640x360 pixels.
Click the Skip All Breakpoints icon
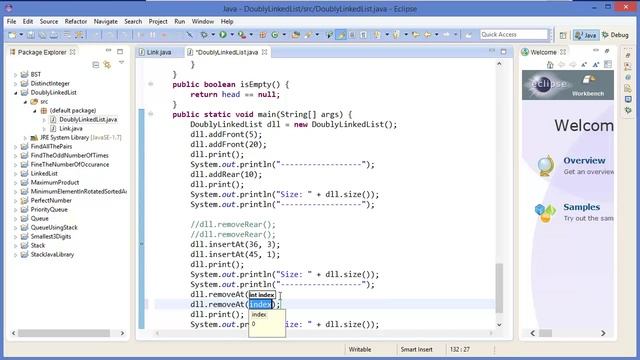coord(189,35)
